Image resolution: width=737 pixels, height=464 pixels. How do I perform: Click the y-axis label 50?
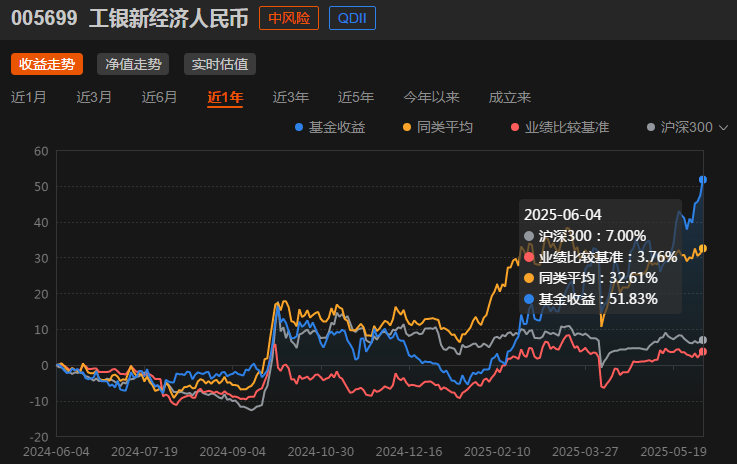pyautogui.click(x=41, y=187)
